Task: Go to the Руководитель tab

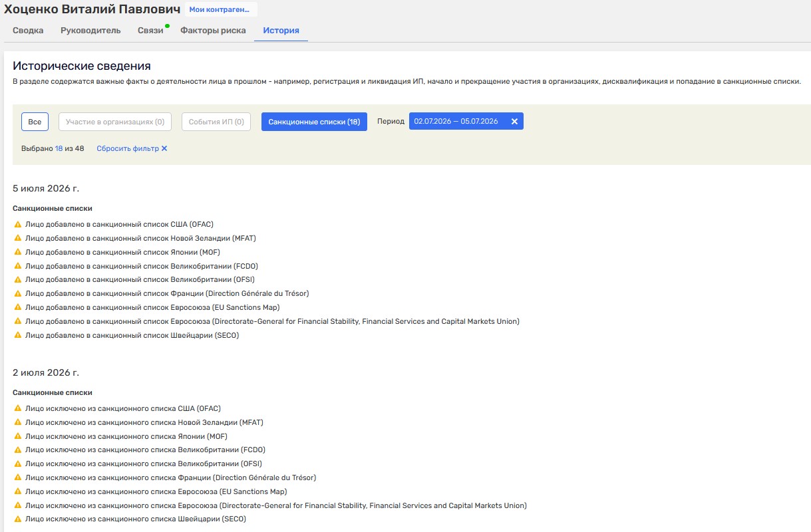Action: click(x=90, y=31)
